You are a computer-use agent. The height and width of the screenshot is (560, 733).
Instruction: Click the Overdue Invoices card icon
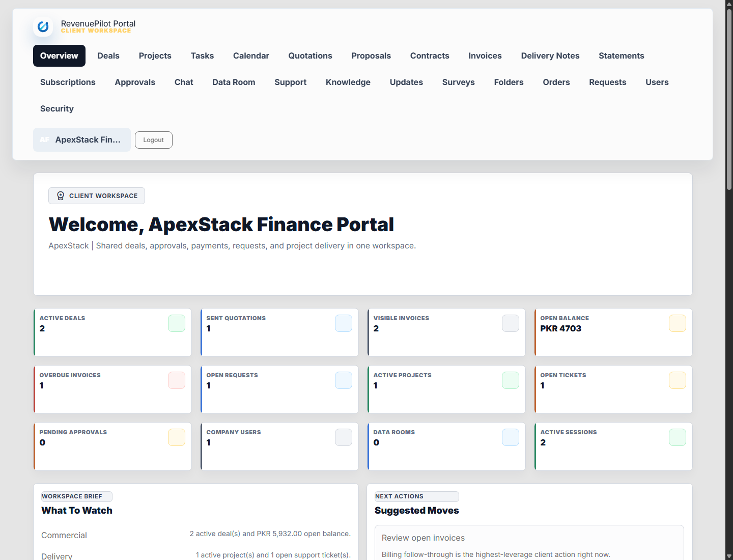177,380
